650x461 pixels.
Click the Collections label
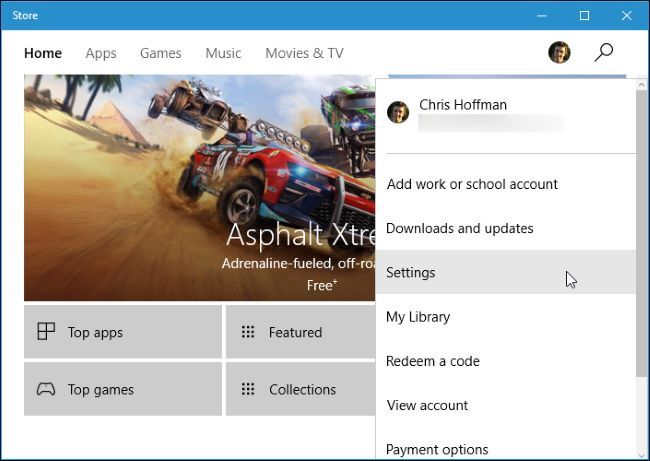[302, 389]
